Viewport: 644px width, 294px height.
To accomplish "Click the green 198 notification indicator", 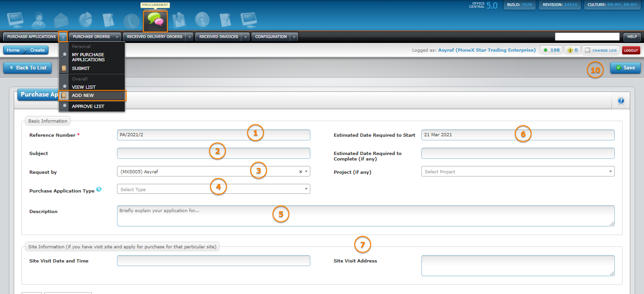I will pyautogui.click(x=551, y=50).
